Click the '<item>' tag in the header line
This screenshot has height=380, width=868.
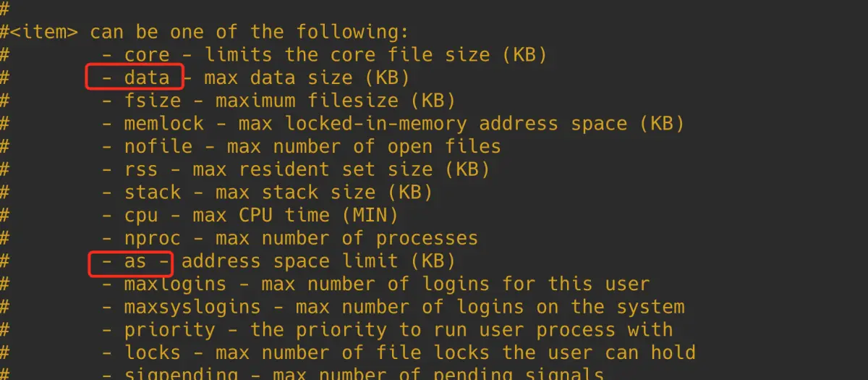(45, 32)
